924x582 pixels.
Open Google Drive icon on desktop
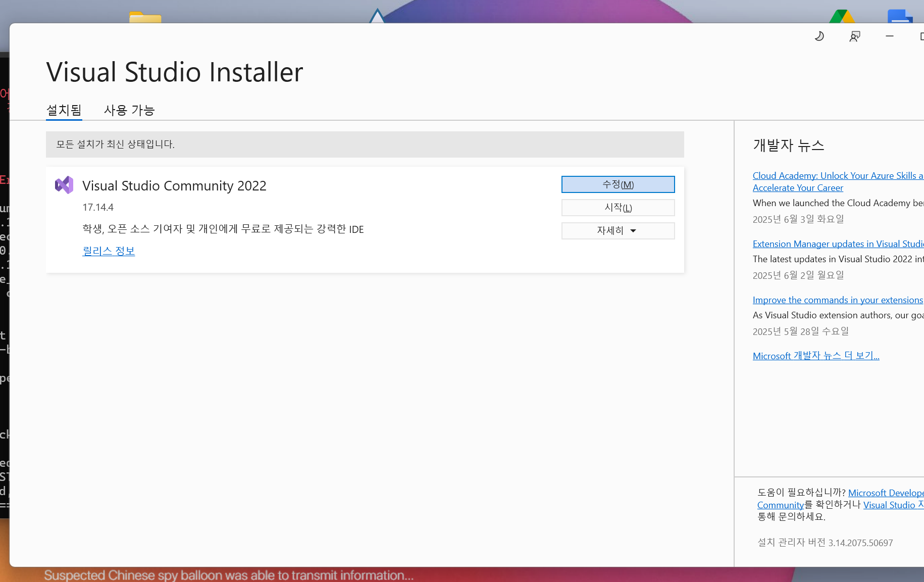[842, 16]
